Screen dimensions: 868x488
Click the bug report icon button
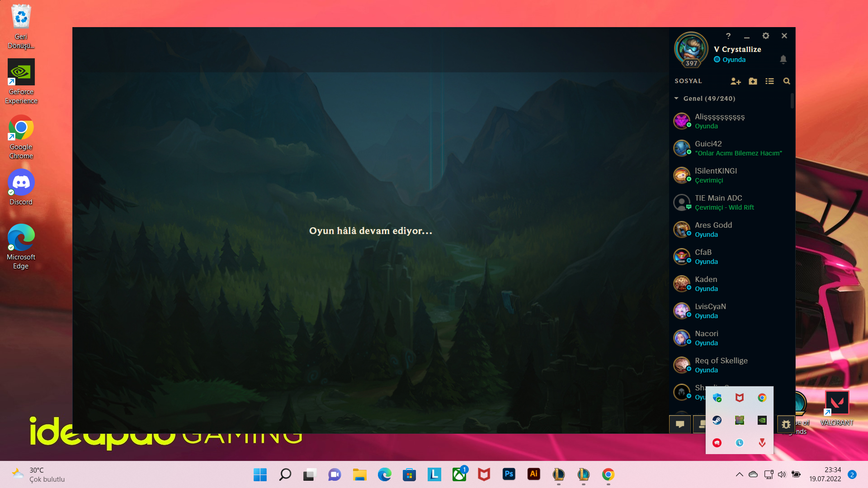pyautogui.click(x=786, y=424)
